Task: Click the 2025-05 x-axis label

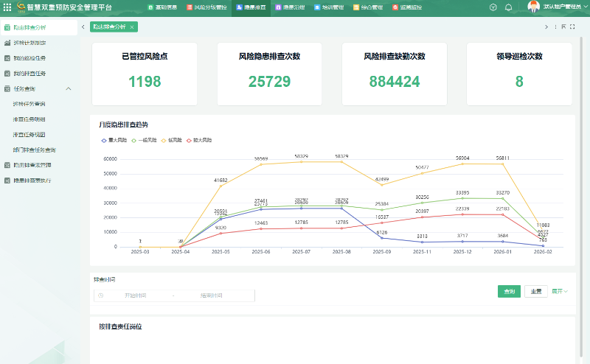Action: pos(221,251)
